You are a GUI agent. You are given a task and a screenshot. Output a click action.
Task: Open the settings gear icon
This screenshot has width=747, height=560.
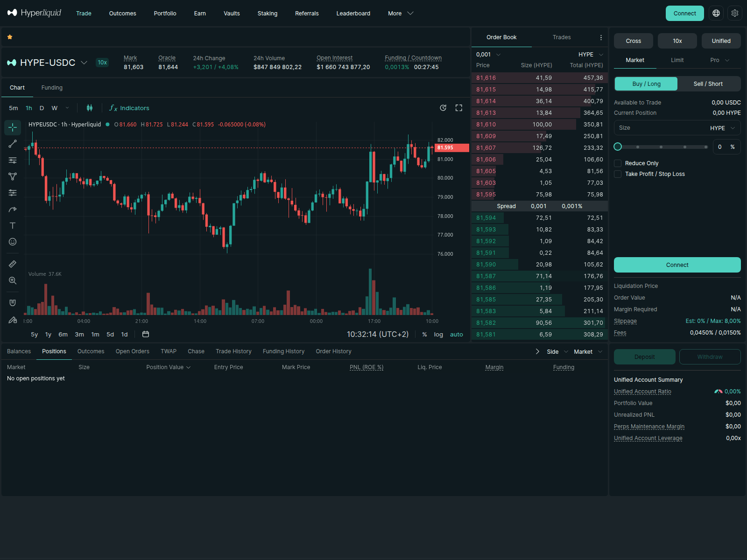click(735, 13)
